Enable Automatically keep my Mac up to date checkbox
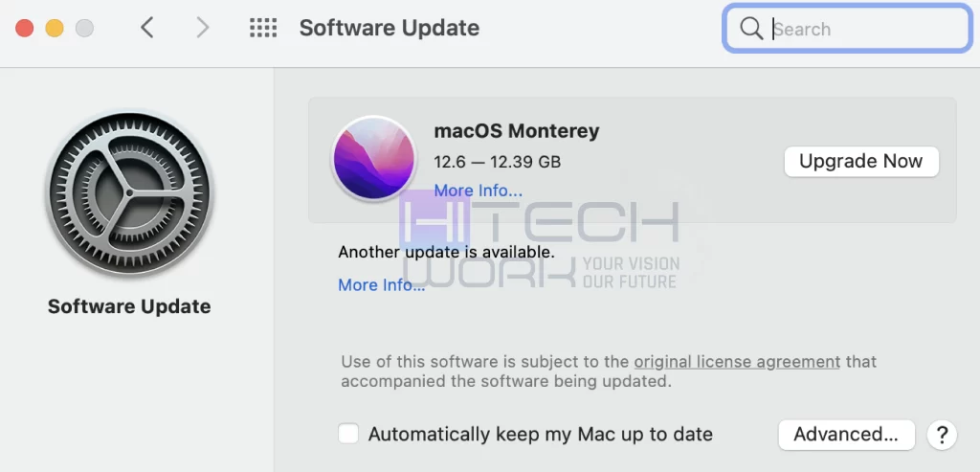980x472 pixels. [348, 434]
